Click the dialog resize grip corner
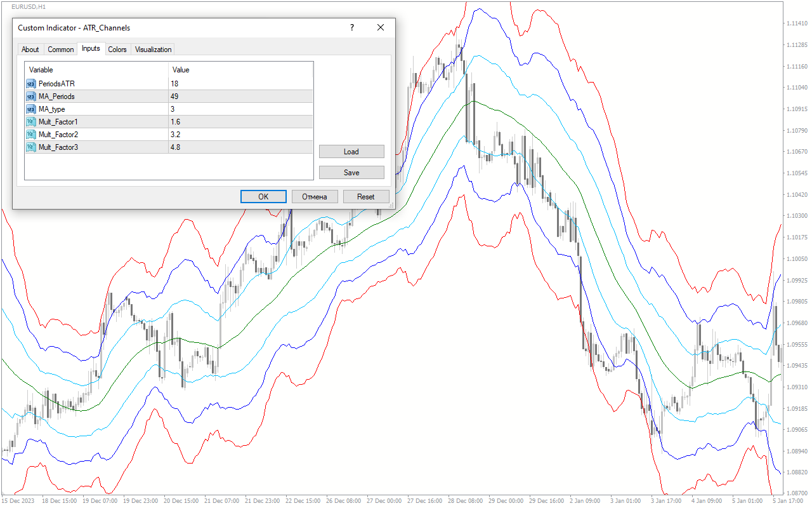This screenshot has height=508, width=812. click(391, 205)
